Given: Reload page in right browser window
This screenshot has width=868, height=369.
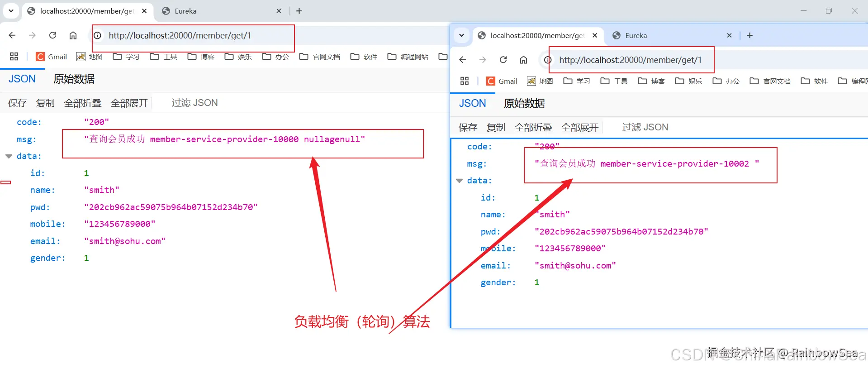Looking at the screenshot, I should point(503,60).
